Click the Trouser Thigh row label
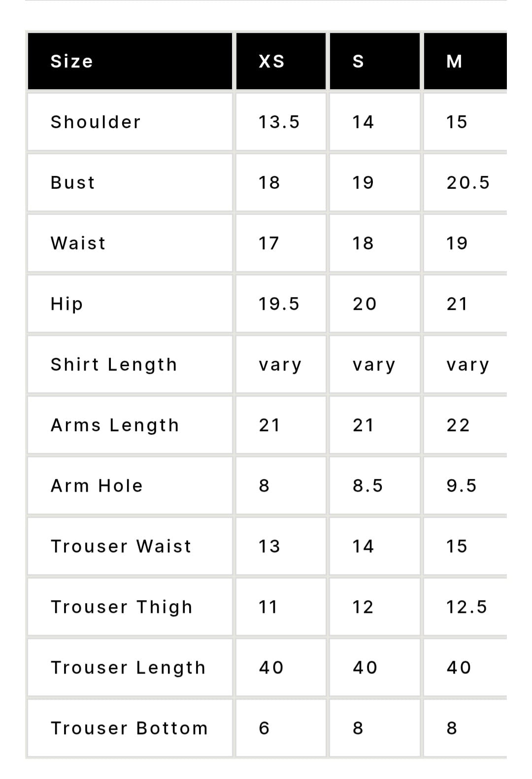The height and width of the screenshot is (779, 532). pyautogui.click(x=122, y=607)
